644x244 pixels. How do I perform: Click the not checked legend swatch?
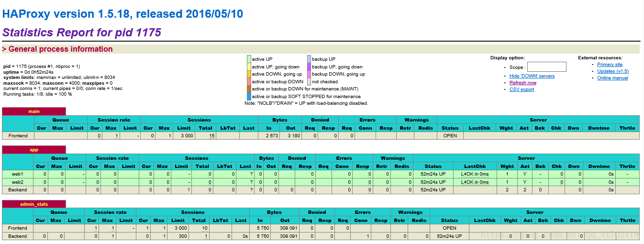pos(309,82)
